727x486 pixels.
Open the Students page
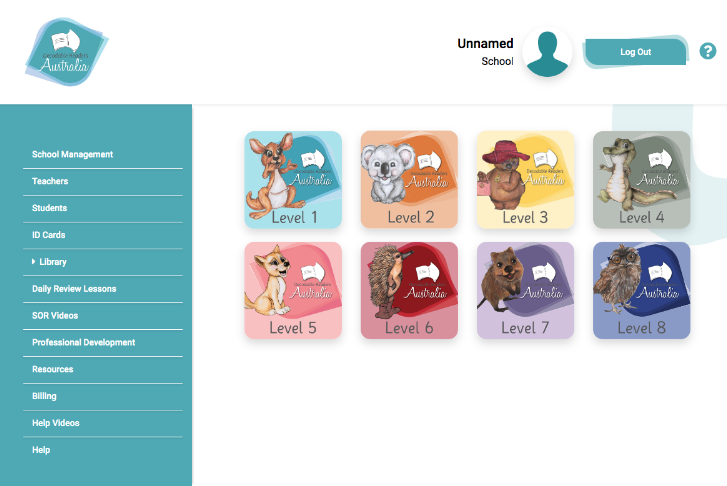[x=50, y=208]
